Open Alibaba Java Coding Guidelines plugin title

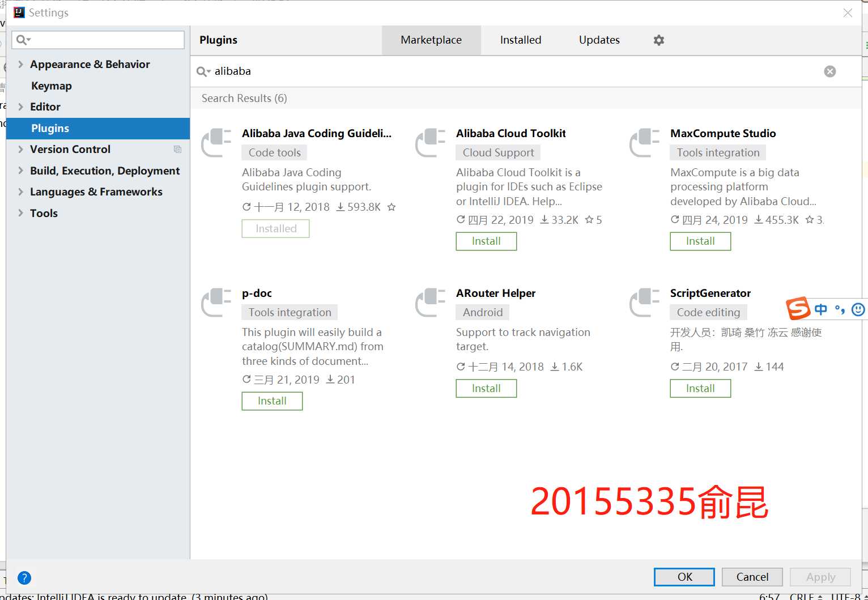317,134
